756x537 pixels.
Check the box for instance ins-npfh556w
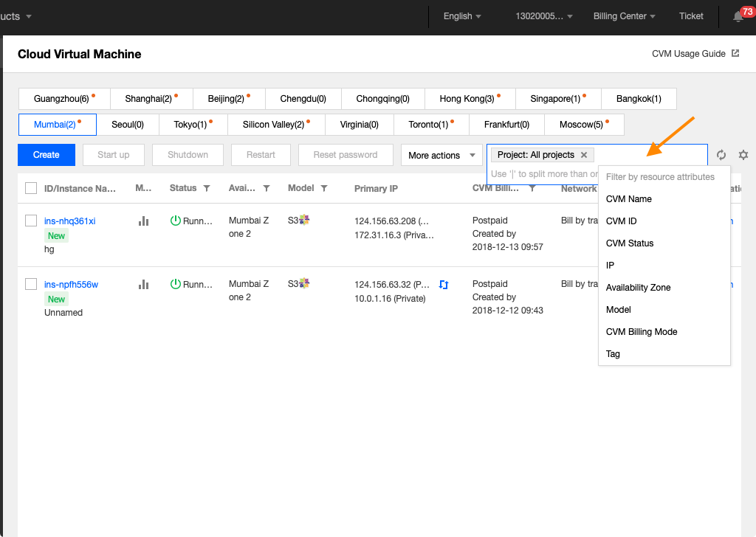pos(31,284)
